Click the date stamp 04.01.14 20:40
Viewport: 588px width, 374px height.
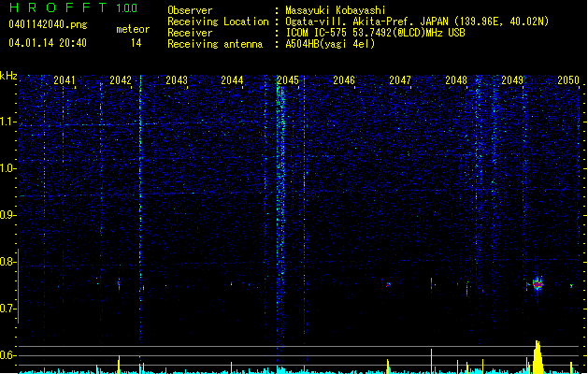click(48, 43)
